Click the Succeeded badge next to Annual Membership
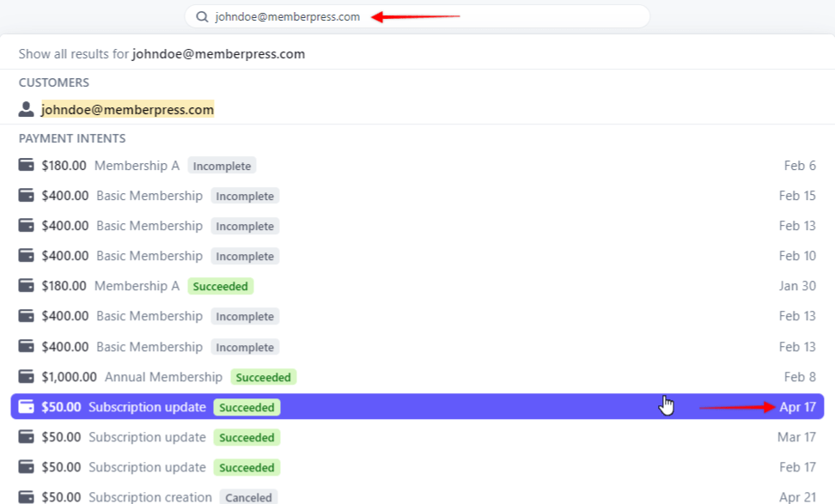The height and width of the screenshot is (504, 835). click(x=264, y=377)
